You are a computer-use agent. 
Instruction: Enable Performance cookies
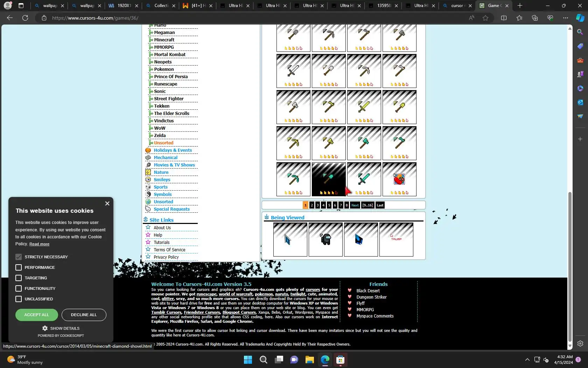click(19, 267)
